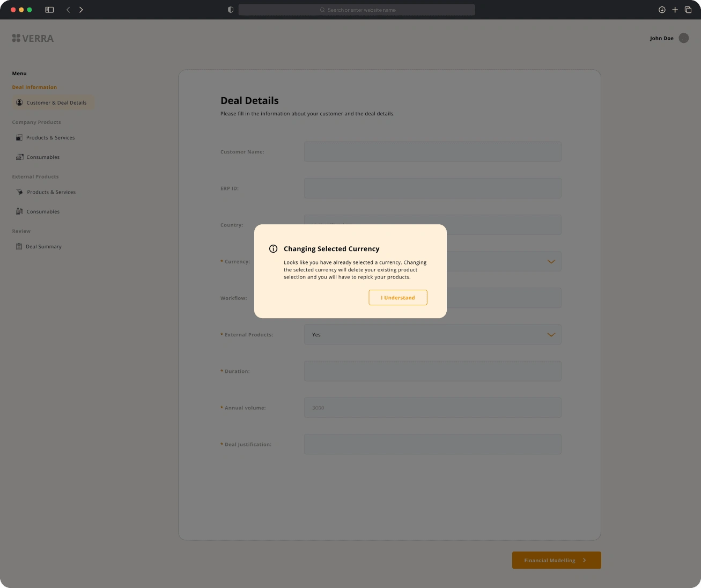This screenshot has width=701, height=588.
Task: Open Products & Services under External Products
Action: [51, 192]
